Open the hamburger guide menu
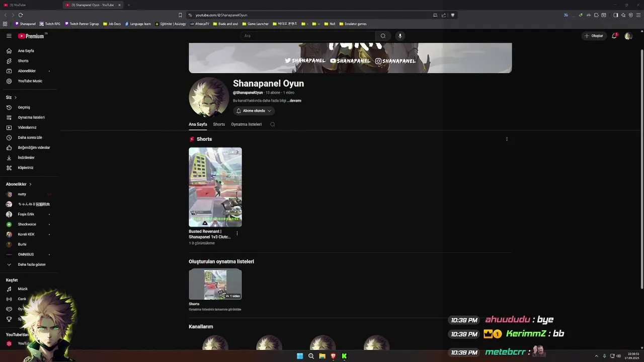This screenshot has width=644, height=362. click(9, 36)
